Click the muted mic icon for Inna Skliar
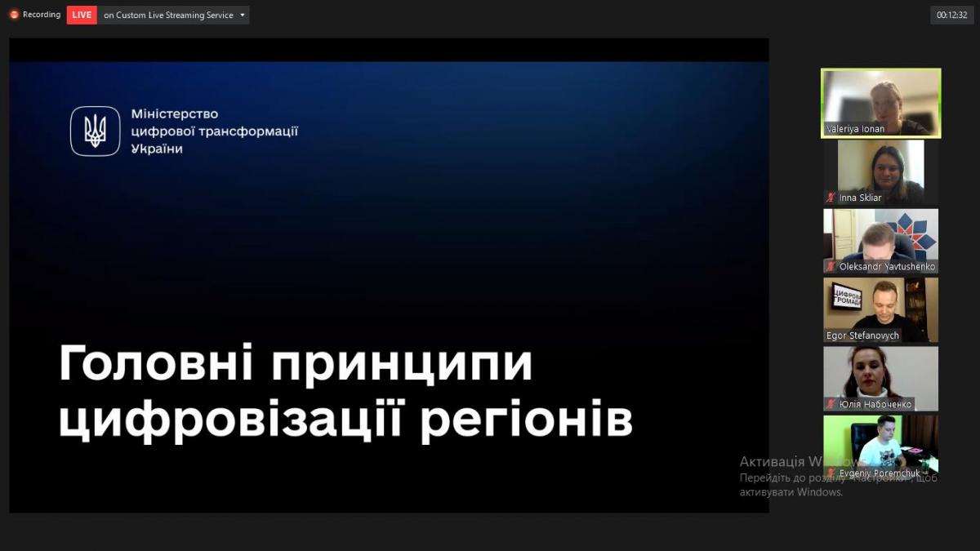 point(831,198)
